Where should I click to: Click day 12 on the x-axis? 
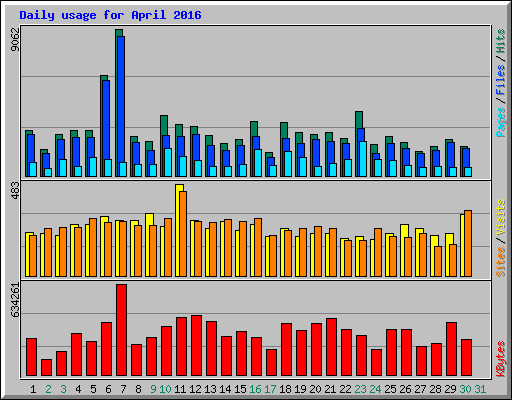(x=195, y=389)
